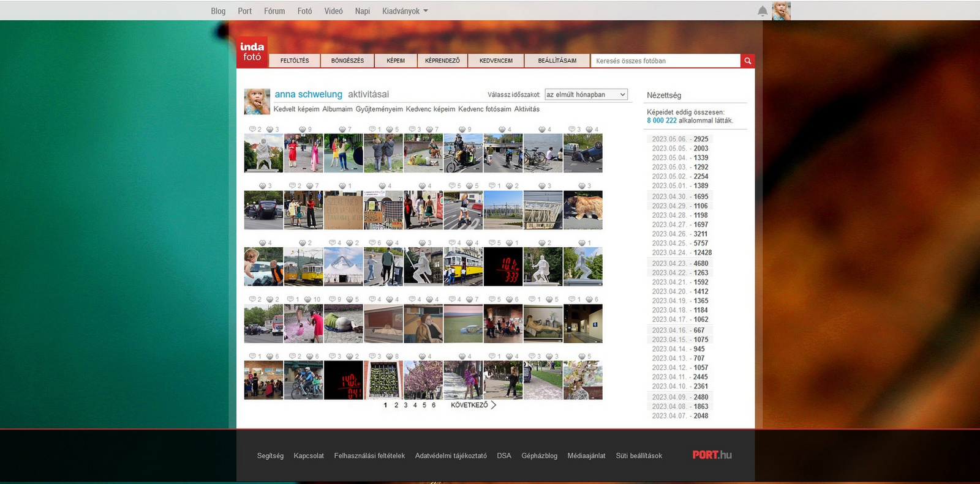Viewport: 980px width, 484px height.
Task: Click the 2023.04.24. - 12428 stats row
Action: [682, 253]
